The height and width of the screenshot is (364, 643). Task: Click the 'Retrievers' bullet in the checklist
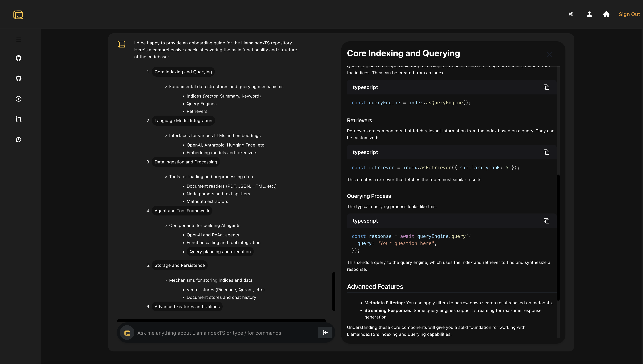[x=197, y=111]
